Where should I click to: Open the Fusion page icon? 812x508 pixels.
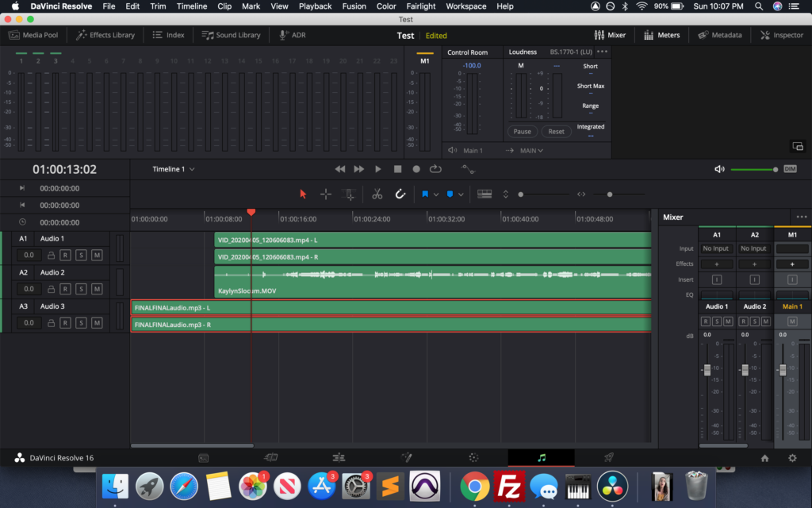pos(406,458)
